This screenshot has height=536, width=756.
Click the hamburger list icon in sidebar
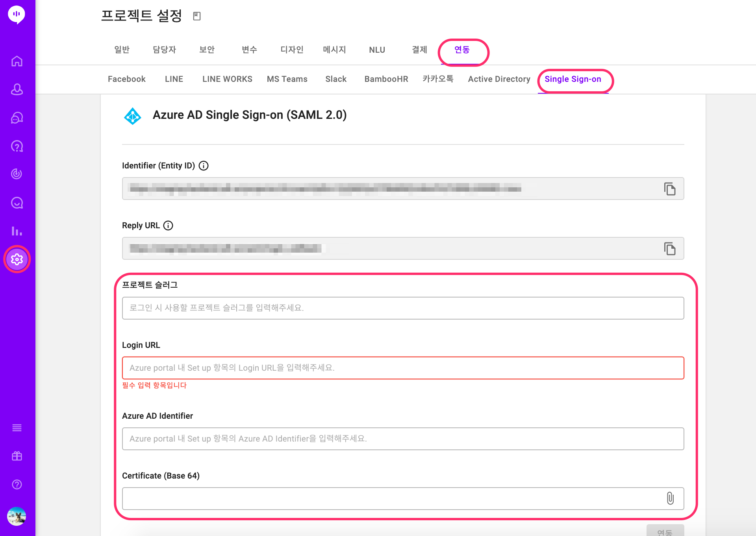(x=17, y=428)
